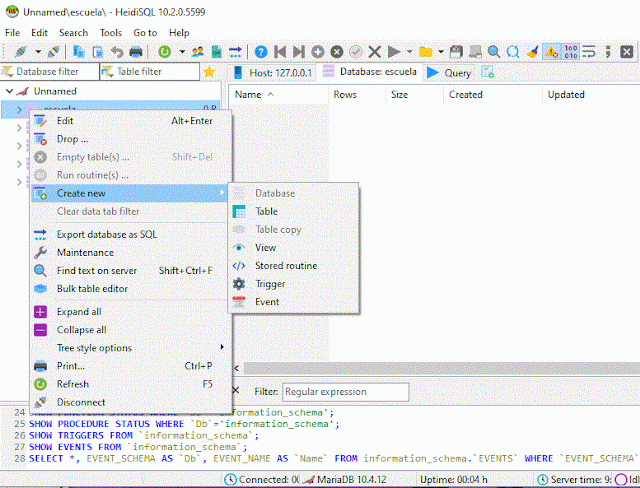Viewport: 640px width, 488px height.
Task: Open User manager people icon
Action: 198,52
